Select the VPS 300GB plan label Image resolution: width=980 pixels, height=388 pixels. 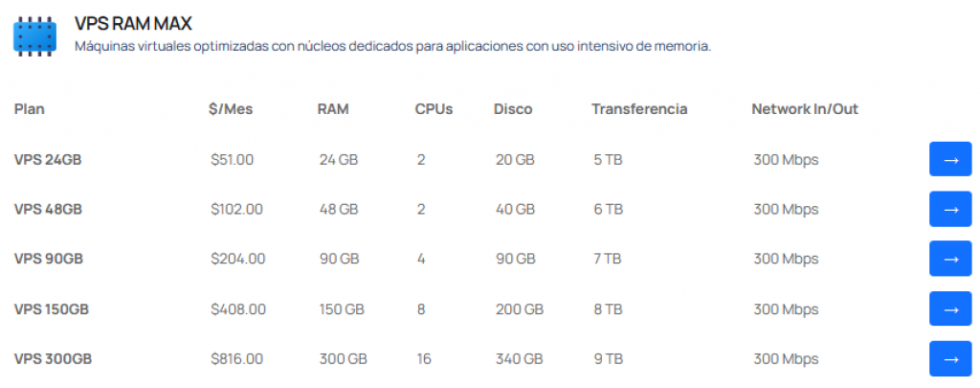54,359
